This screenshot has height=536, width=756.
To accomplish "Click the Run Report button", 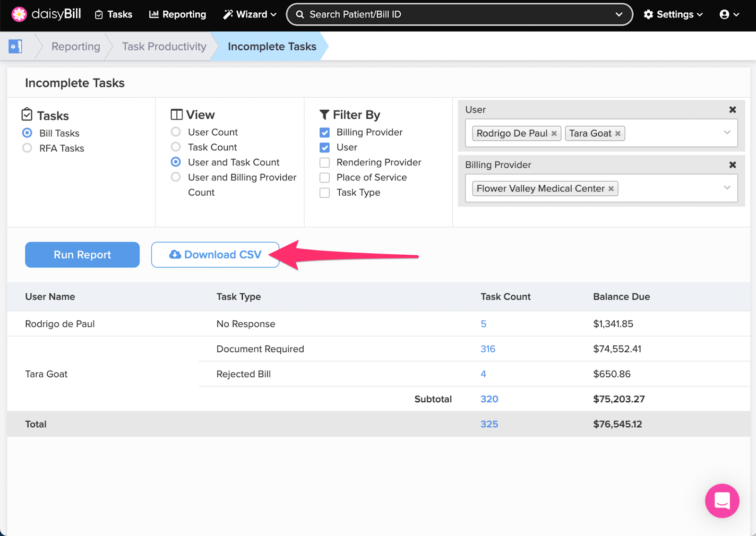I will [82, 255].
